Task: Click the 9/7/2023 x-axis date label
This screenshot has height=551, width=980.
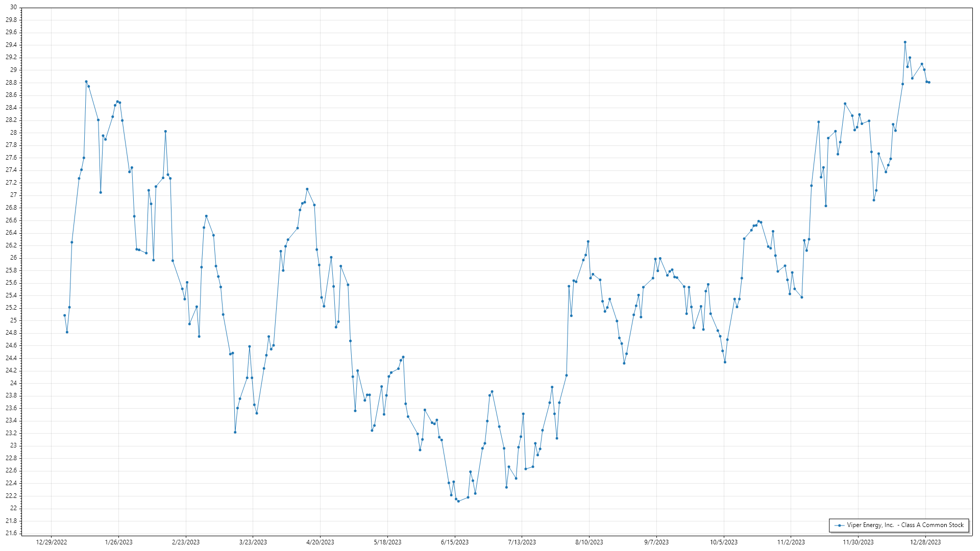Action: tap(656, 542)
